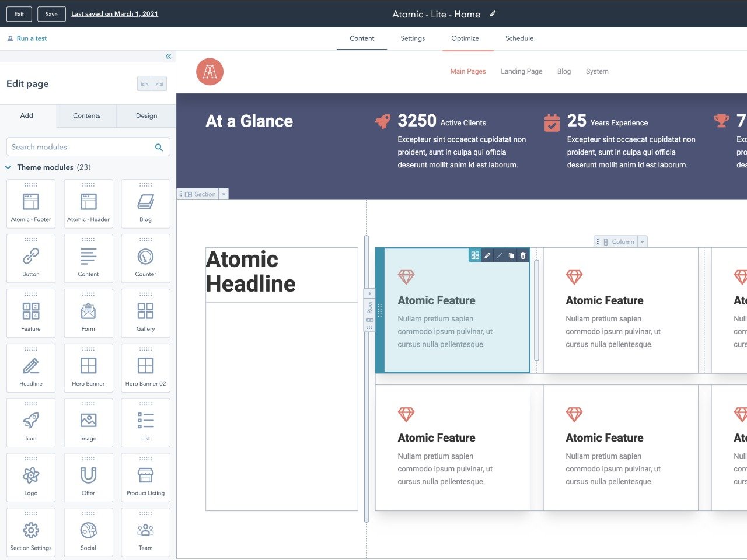747x560 pixels.
Task: Add the Atomic - Header module
Action: (x=88, y=204)
